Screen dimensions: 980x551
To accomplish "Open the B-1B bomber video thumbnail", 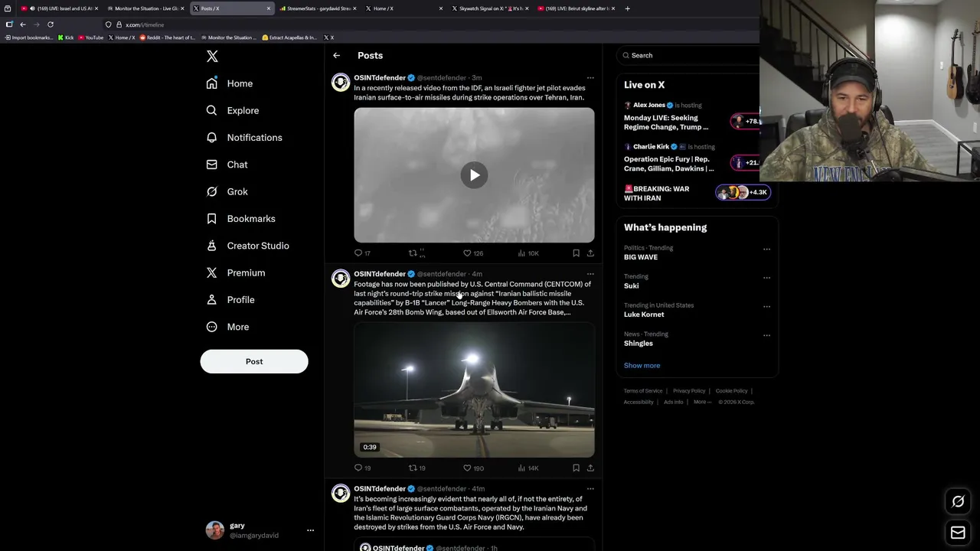I will point(474,390).
